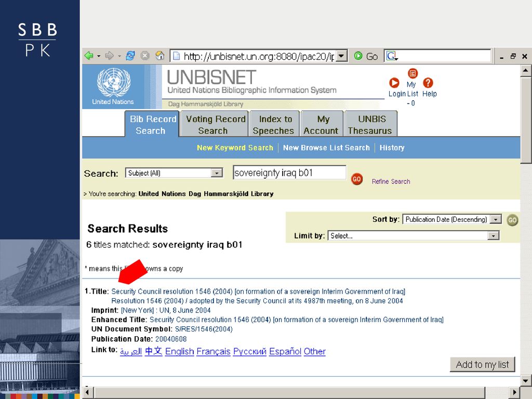Image resolution: width=532 pixels, height=399 pixels.
Task: Open the Français document link
Action: point(214,352)
